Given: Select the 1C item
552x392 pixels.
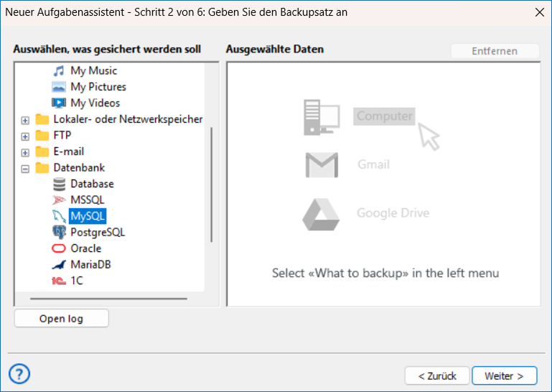Looking at the screenshot, I should click(x=77, y=281).
